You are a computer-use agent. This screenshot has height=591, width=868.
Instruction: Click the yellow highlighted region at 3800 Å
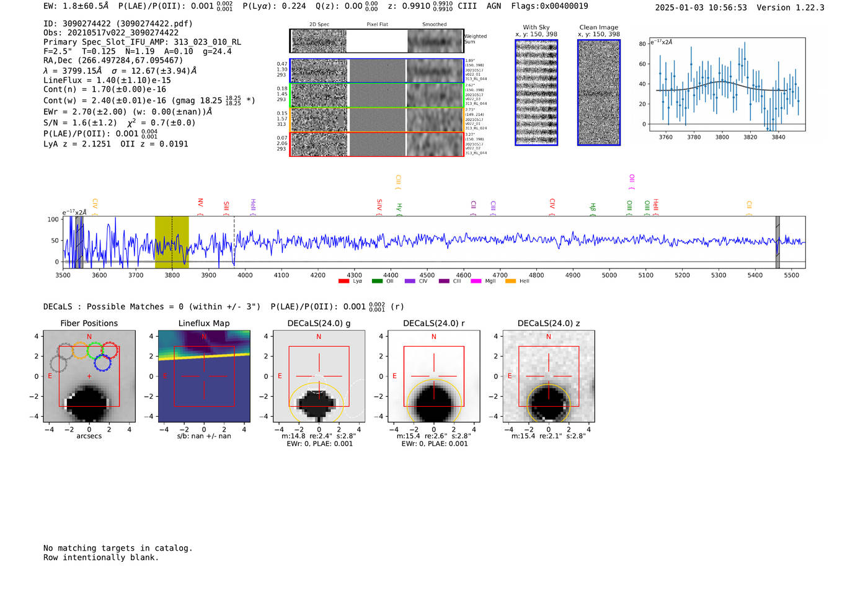pyautogui.click(x=172, y=242)
